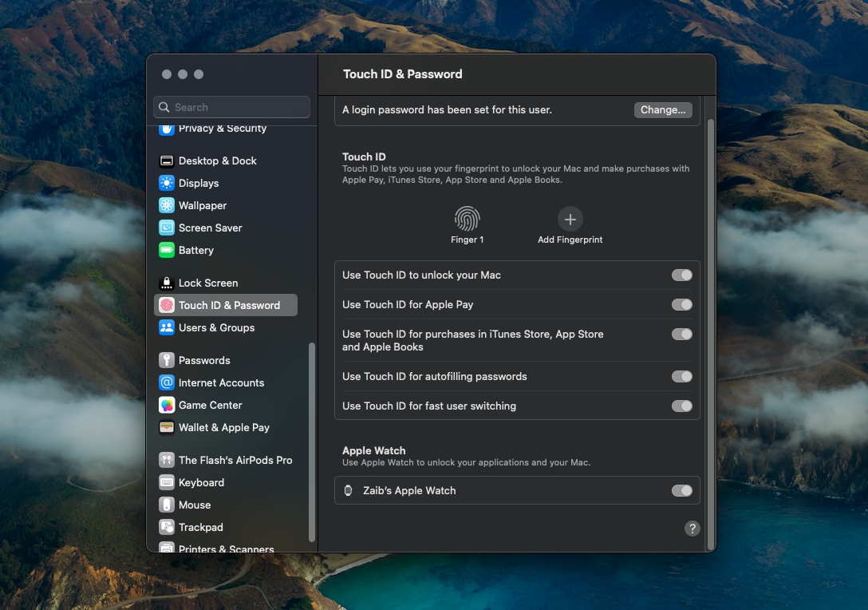Image resolution: width=868 pixels, height=610 pixels.
Task: Click the Finger 1 label
Action: [468, 240]
